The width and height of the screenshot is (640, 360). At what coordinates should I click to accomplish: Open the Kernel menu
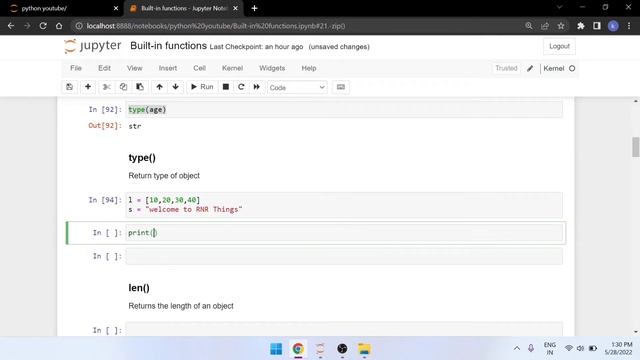click(x=232, y=68)
